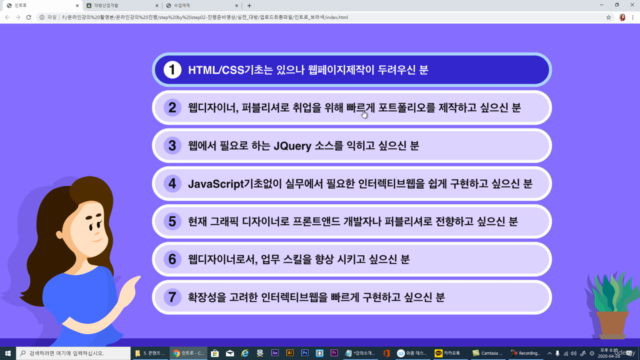Click the browser back arrow

click(x=7, y=17)
